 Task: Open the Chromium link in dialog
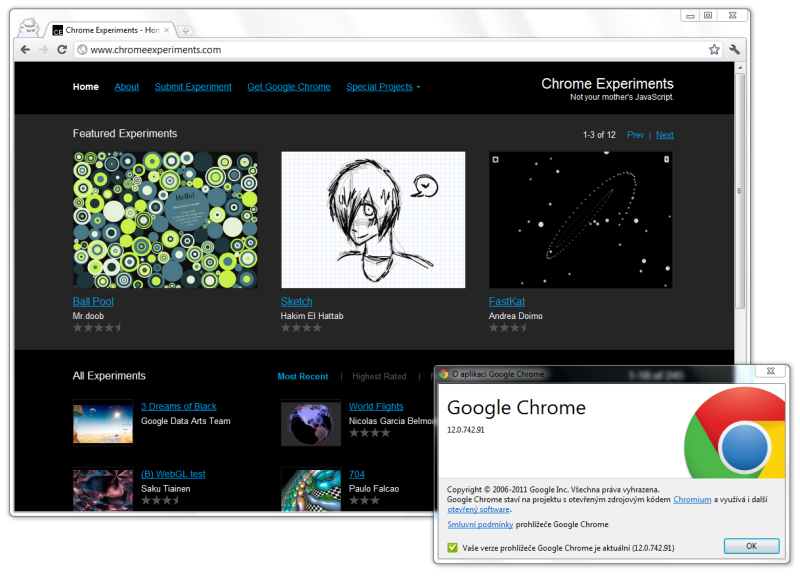tap(692, 499)
